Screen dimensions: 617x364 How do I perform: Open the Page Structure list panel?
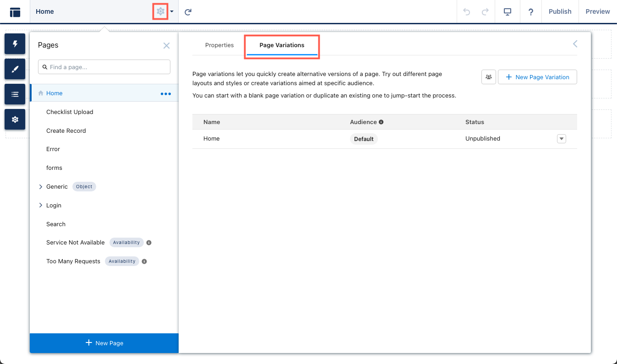15,94
